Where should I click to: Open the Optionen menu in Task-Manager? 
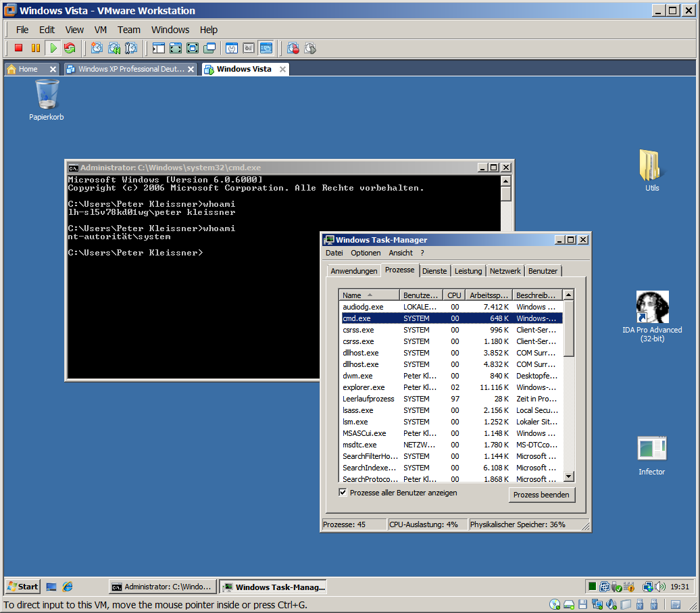click(366, 253)
